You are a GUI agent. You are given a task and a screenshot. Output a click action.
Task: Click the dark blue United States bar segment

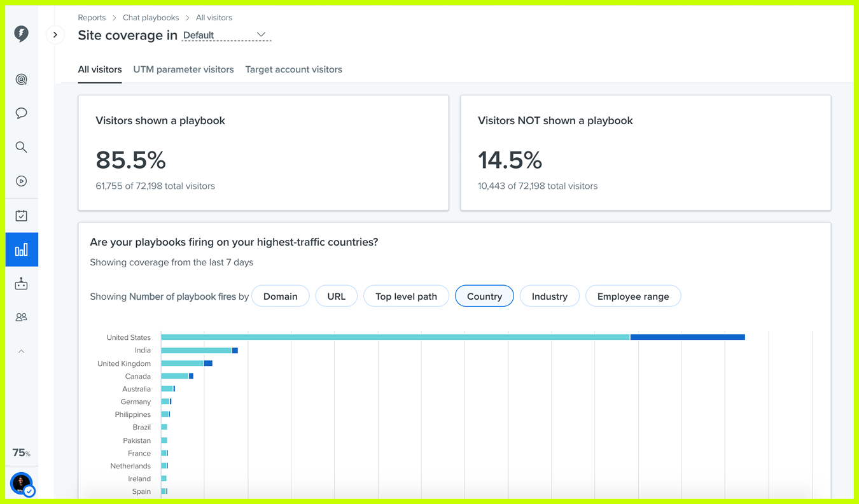click(687, 337)
